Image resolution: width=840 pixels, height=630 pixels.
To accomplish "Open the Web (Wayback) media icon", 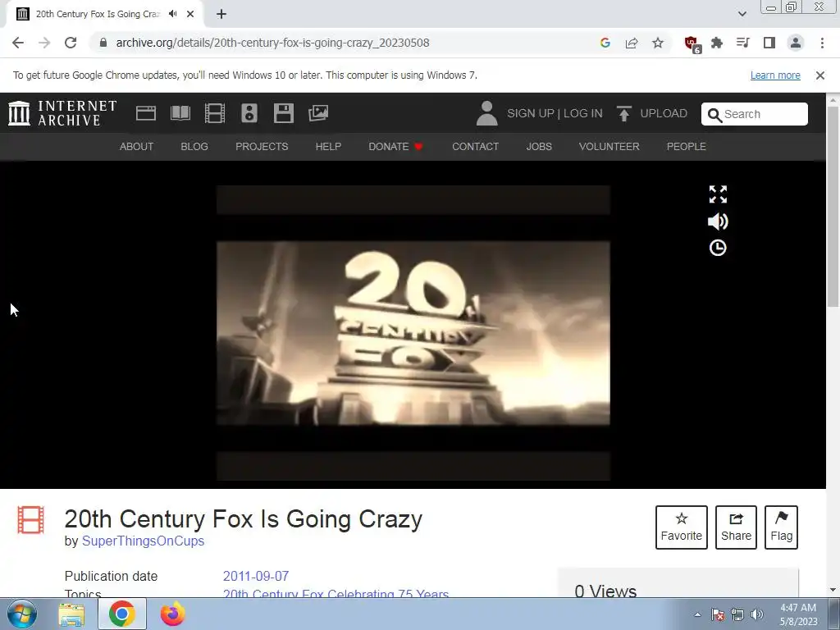I will (x=146, y=113).
